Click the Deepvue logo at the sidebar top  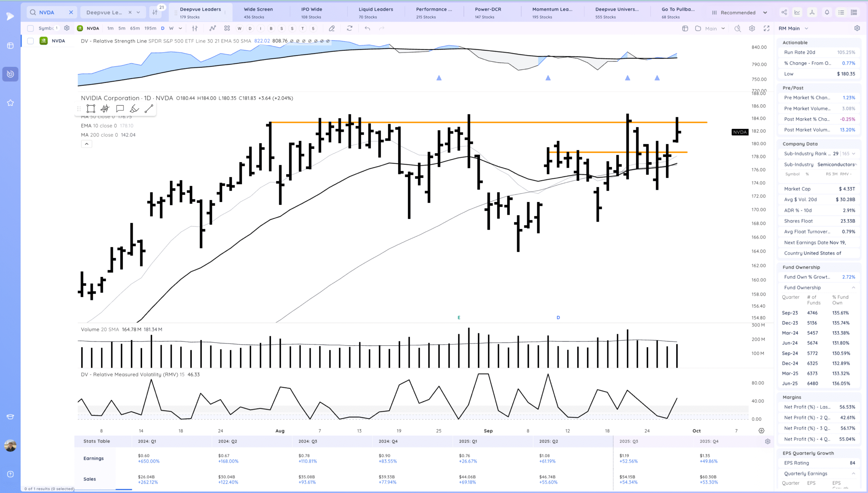tap(10, 16)
